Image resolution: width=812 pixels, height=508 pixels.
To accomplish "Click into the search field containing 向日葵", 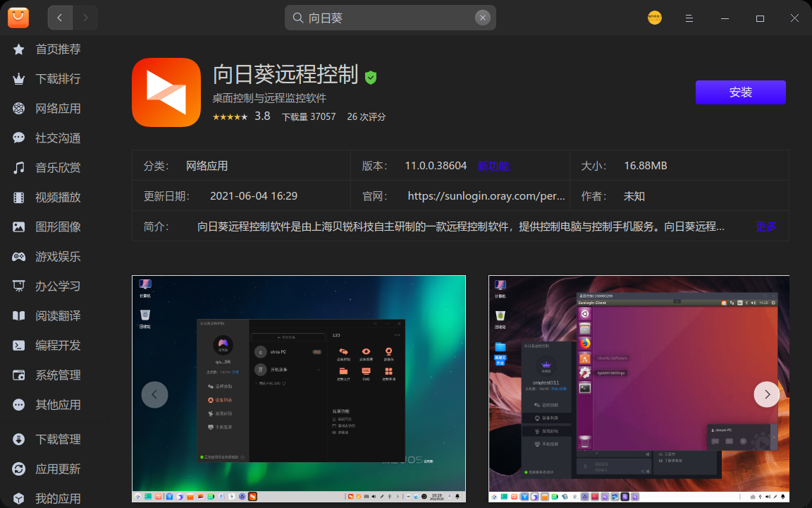I will point(390,18).
